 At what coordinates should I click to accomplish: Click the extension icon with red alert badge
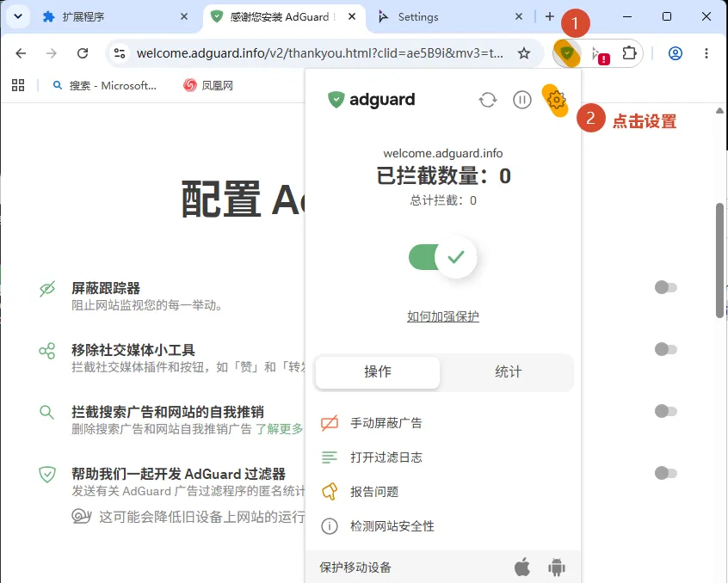click(x=600, y=54)
